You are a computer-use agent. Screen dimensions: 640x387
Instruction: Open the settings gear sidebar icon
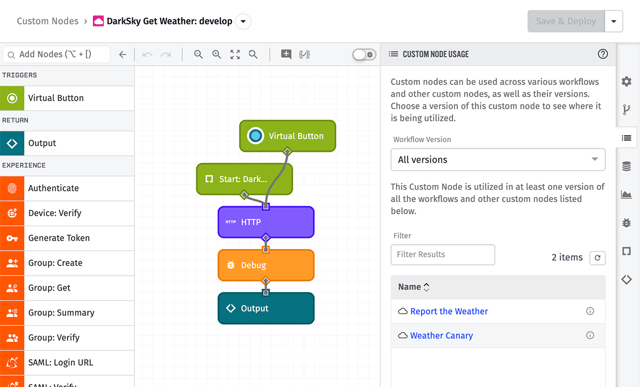point(627,81)
